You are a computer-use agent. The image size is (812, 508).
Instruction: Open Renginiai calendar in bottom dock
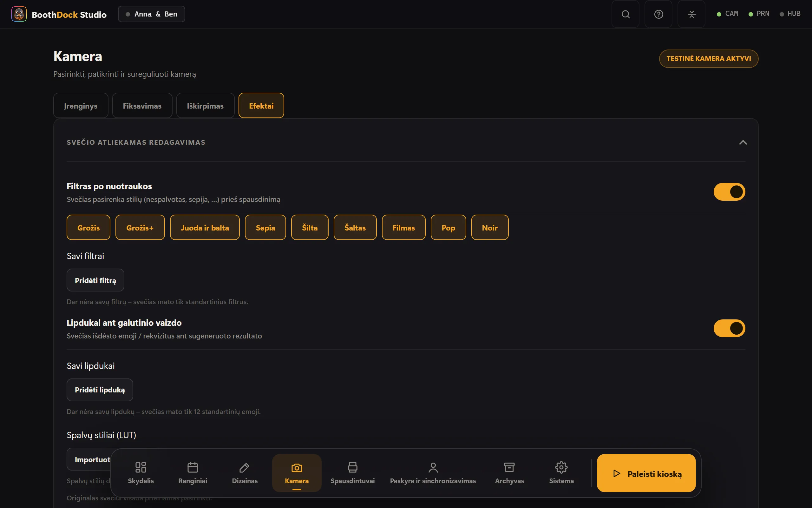pos(193,473)
